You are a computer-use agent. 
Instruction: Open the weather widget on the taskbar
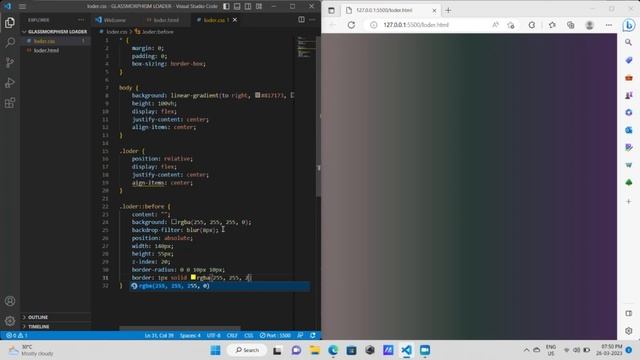(32, 350)
